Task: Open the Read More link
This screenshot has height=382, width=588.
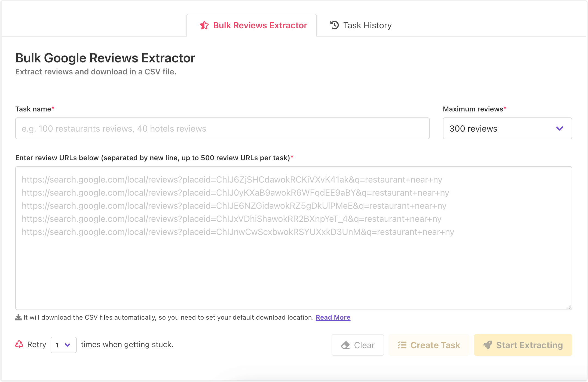Action: point(333,317)
